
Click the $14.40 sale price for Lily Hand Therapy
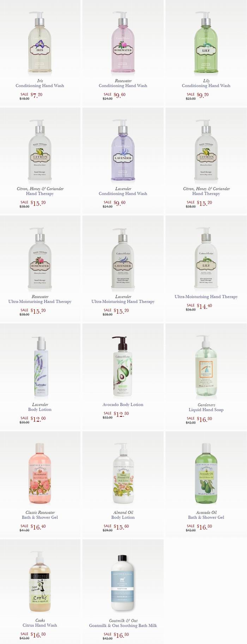click(x=204, y=306)
